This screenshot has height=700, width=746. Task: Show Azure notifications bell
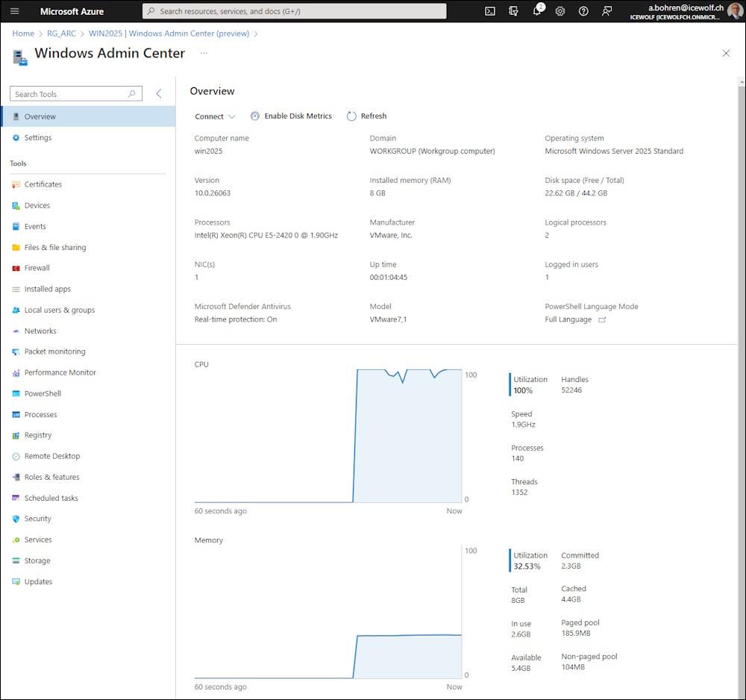(x=537, y=10)
